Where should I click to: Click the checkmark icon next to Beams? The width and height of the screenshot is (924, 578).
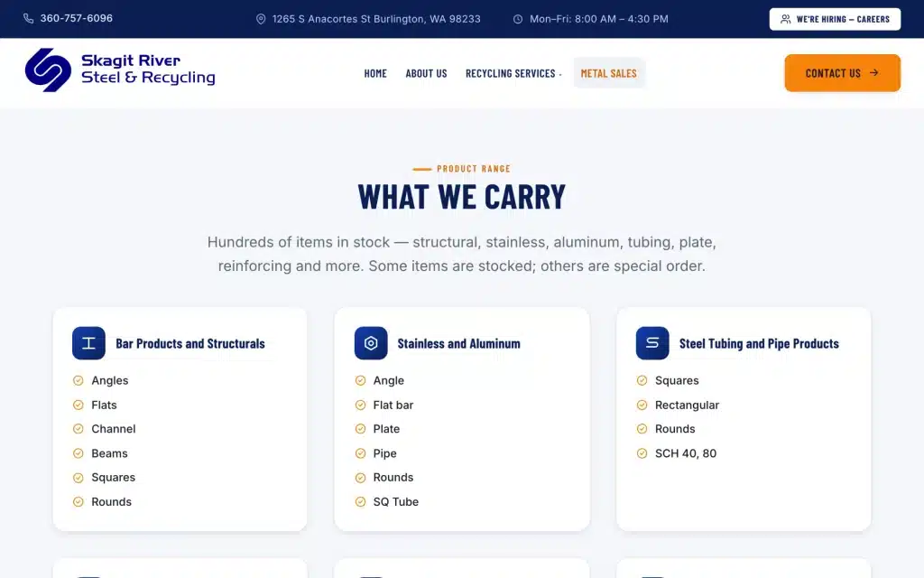78,453
